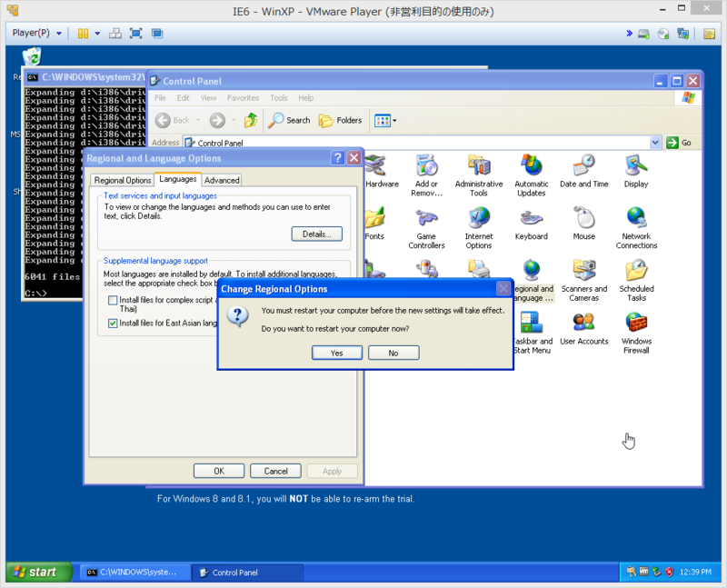
Task: Click VMware hard disk device icon
Action: coord(643,34)
